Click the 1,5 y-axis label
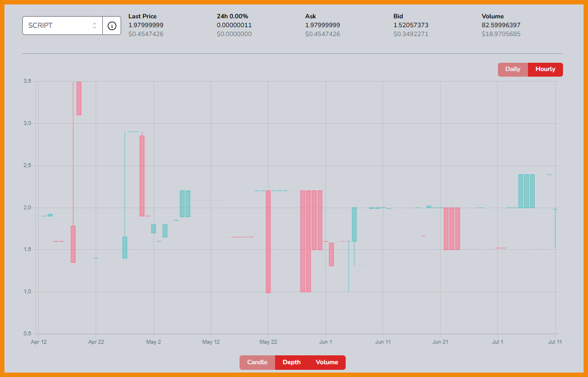This screenshot has width=588, height=377. [27, 250]
